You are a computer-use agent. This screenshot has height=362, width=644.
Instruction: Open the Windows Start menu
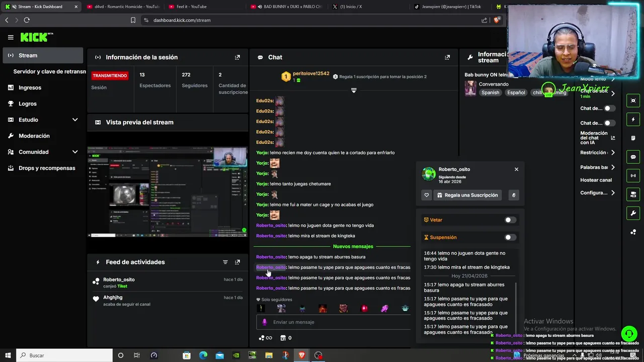click(8, 355)
